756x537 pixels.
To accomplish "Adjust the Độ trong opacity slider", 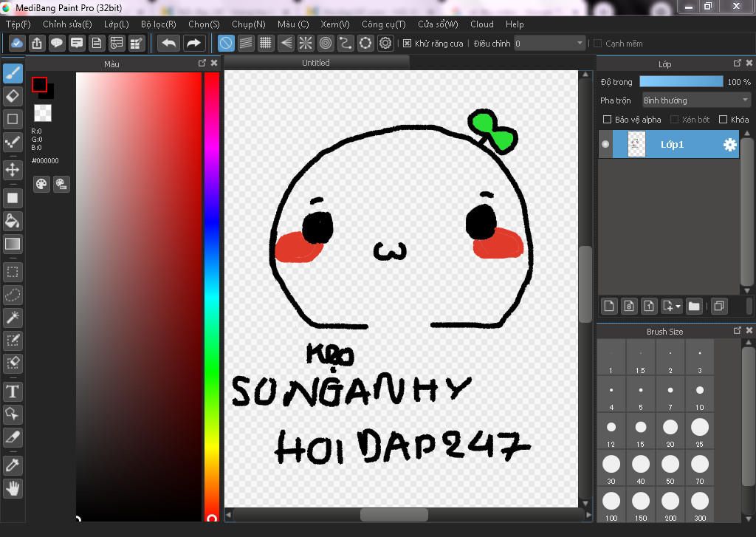I will (681, 81).
